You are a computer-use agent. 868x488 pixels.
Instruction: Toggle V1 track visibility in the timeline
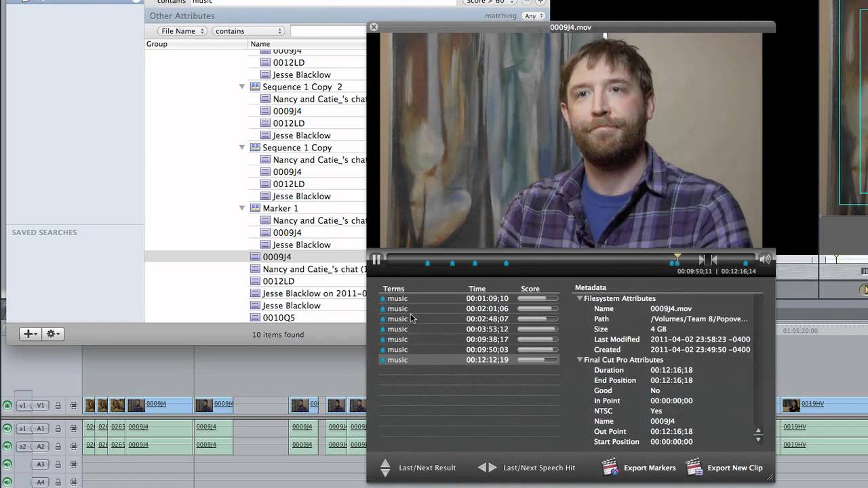[x=7, y=405]
